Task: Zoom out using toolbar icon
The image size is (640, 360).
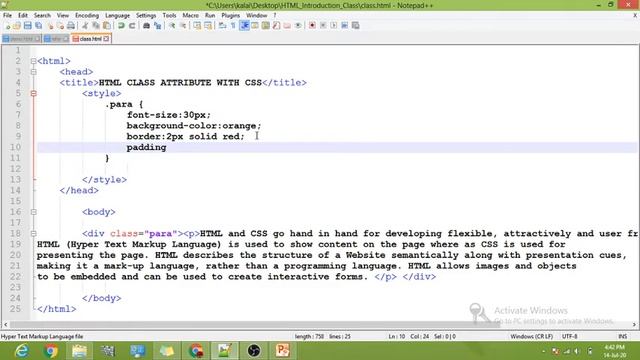Action: [x=183, y=25]
